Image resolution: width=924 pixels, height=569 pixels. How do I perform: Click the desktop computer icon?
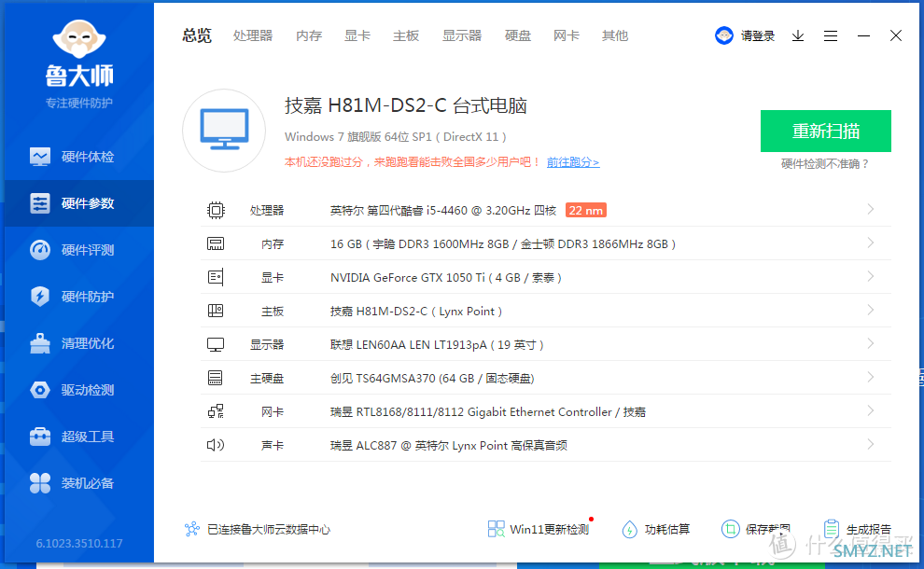[224, 131]
